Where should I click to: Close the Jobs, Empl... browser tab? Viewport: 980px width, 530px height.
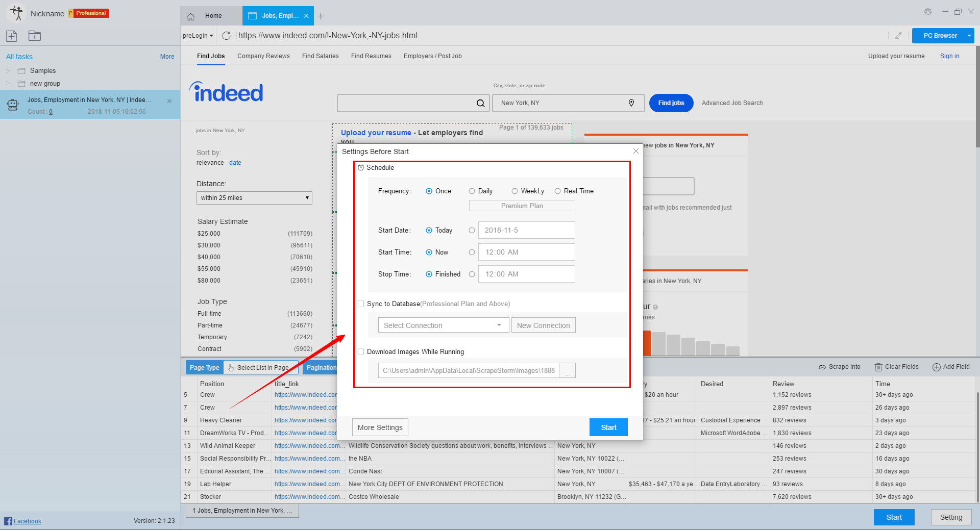[306, 16]
